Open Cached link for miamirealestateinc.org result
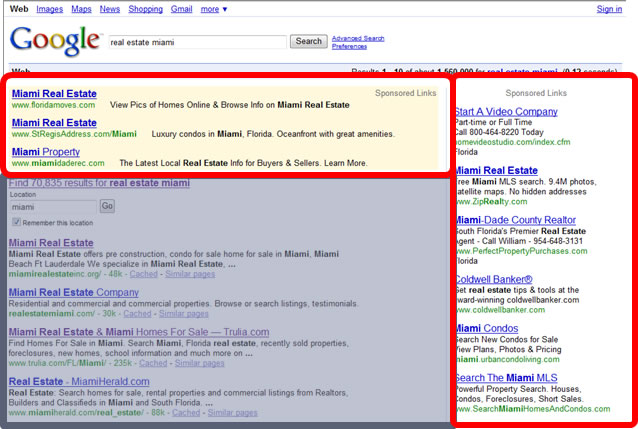Image resolution: width=638 pixels, height=429 pixels. 144,274
